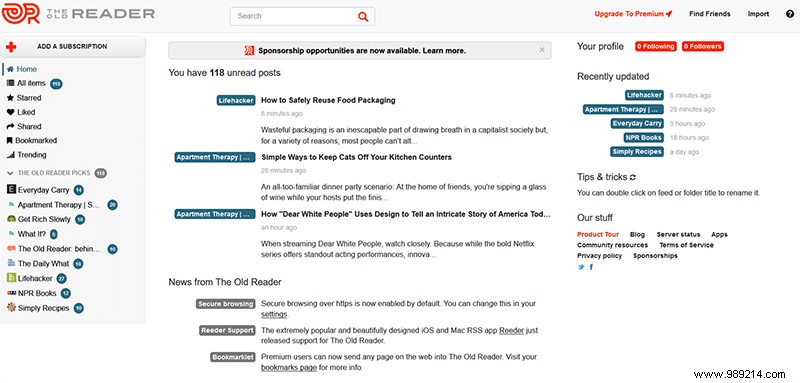This screenshot has width=800, height=383.
Task: Click the Bookmarked bookmark icon
Action: pos(10,140)
